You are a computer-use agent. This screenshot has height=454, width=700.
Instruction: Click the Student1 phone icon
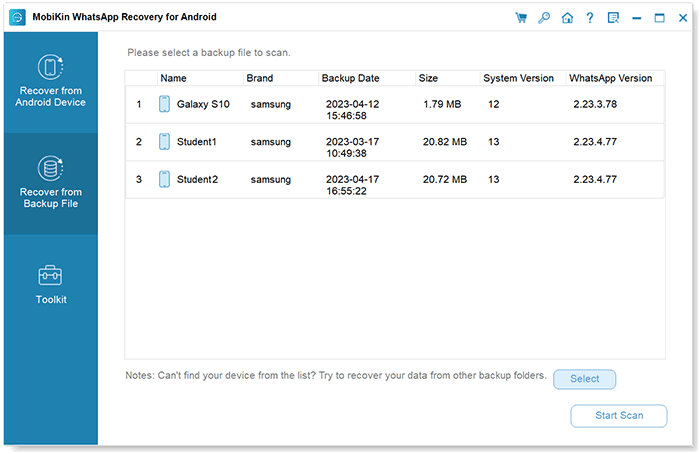pos(164,142)
